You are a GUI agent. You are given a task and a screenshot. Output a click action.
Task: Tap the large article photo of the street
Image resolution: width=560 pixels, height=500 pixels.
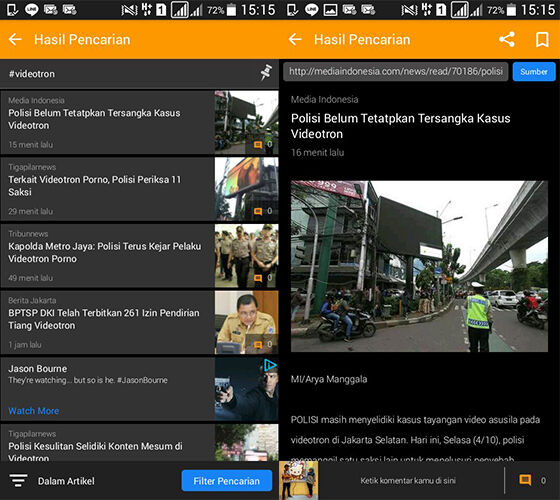419,266
